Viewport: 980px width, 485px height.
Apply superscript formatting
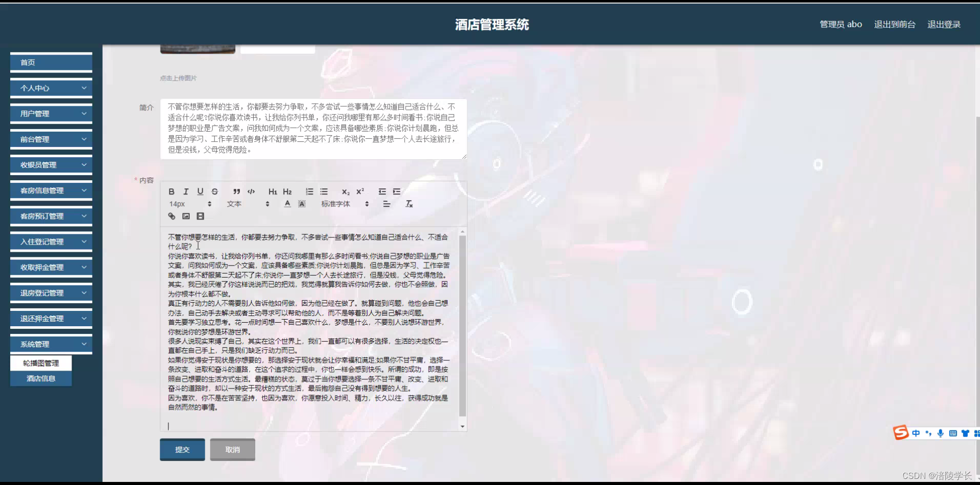(360, 191)
